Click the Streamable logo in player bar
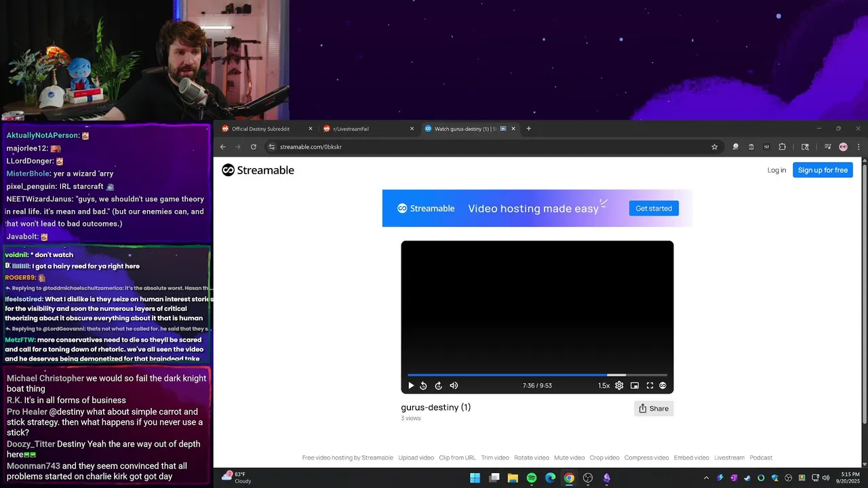The image size is (868, 488). [663, 386]
